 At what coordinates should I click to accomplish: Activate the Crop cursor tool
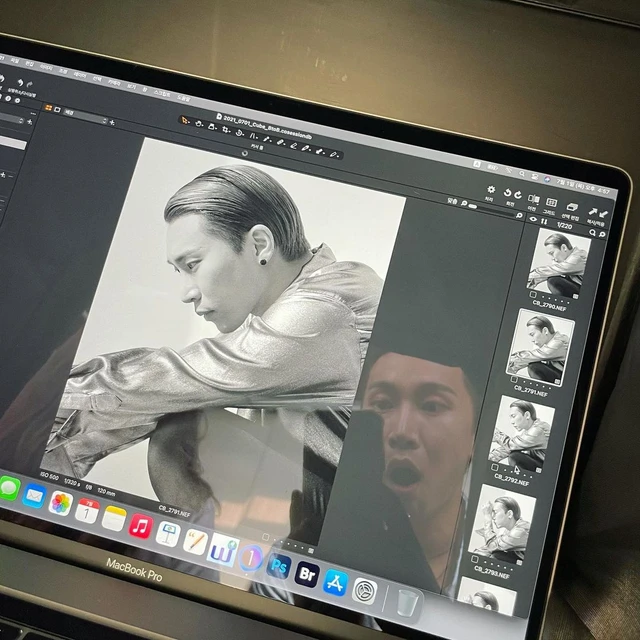pos(225,130)
